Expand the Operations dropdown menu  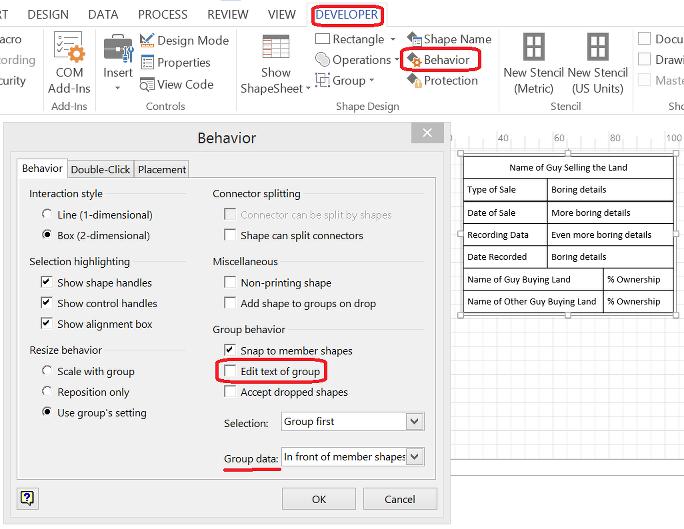(x=358, y=60)
